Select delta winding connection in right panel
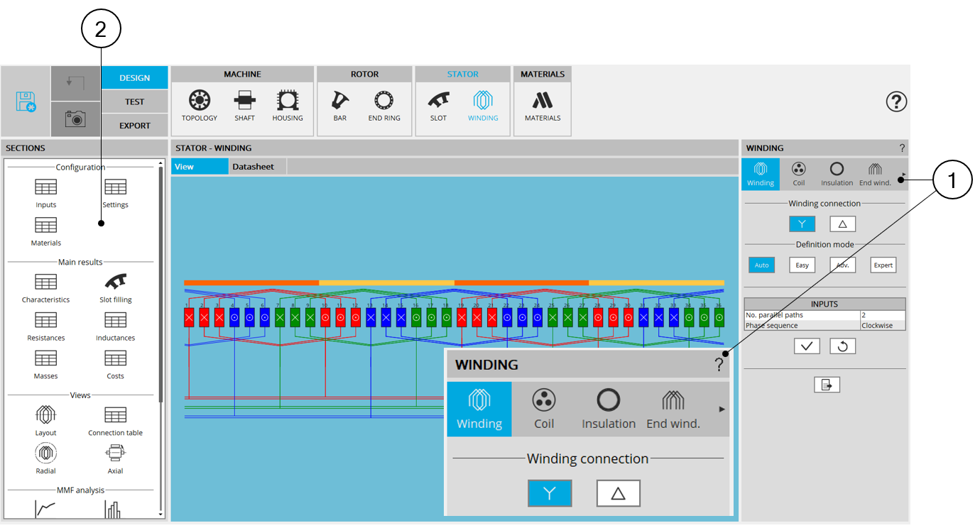The width and height of the screenshot is (980, 528). 842,224
